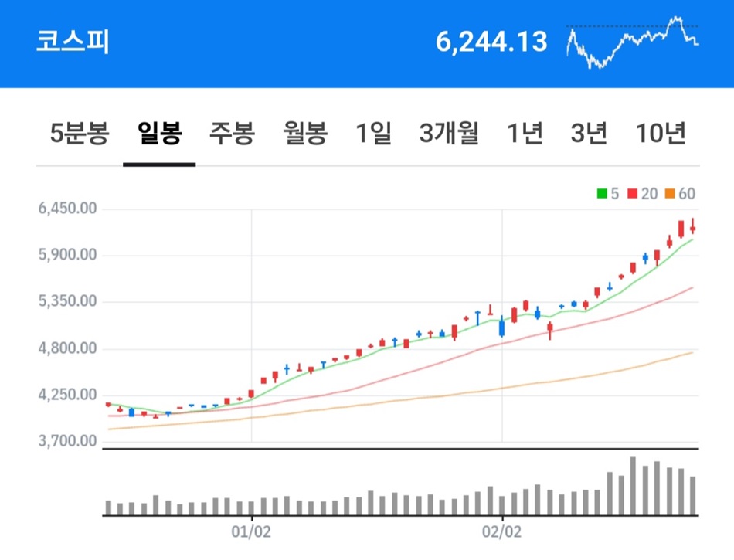Click the tallest volume bar
The height and width of the screenshot is (560, 734).
click(633, 486)
